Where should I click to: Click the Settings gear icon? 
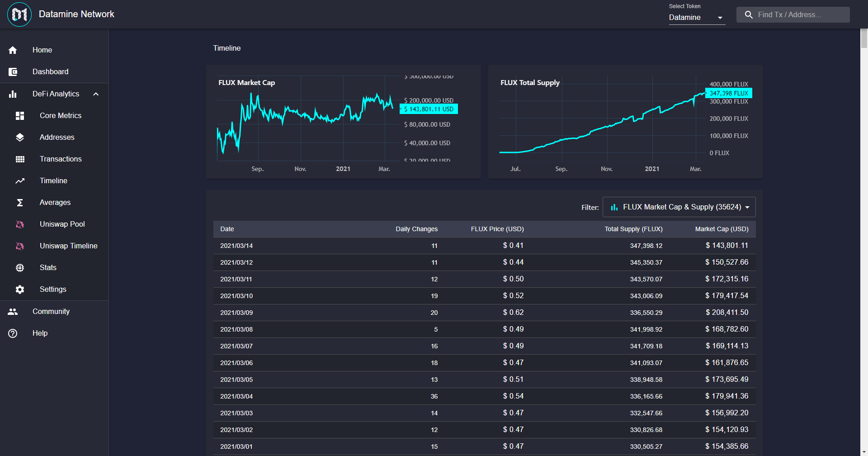point(20,290)
